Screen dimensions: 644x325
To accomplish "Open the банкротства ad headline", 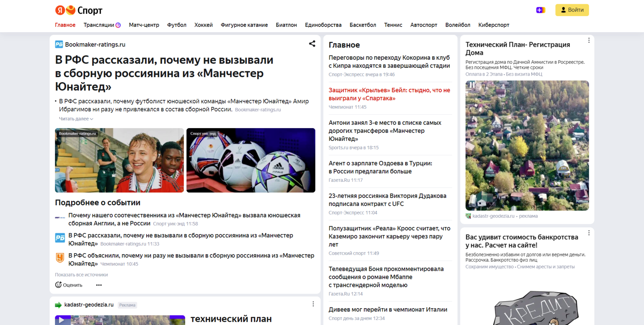I will pos(522,241).
